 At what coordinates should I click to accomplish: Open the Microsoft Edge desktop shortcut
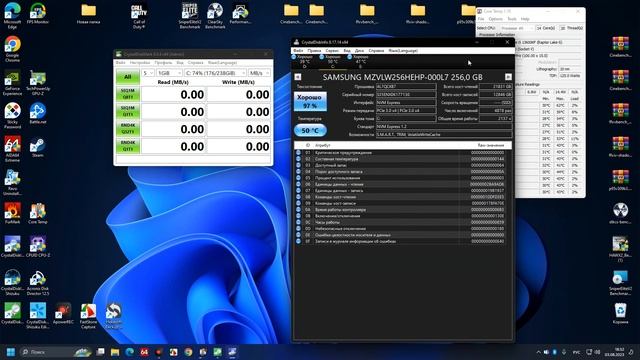point(12,16)
